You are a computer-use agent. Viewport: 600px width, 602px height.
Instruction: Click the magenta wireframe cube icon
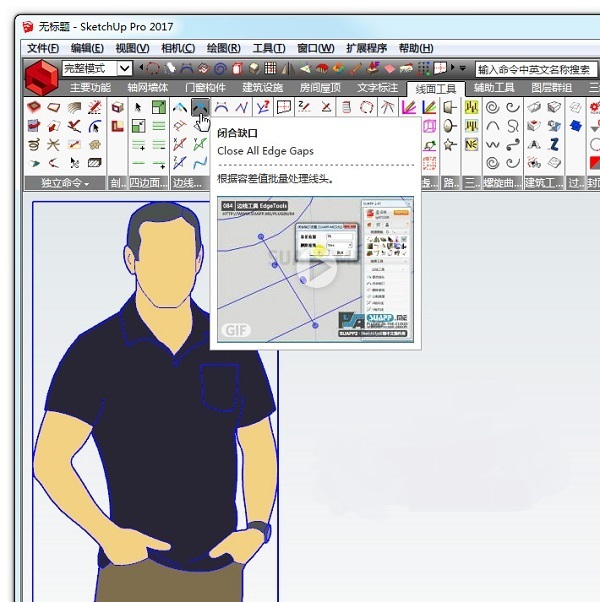point(431,127)
